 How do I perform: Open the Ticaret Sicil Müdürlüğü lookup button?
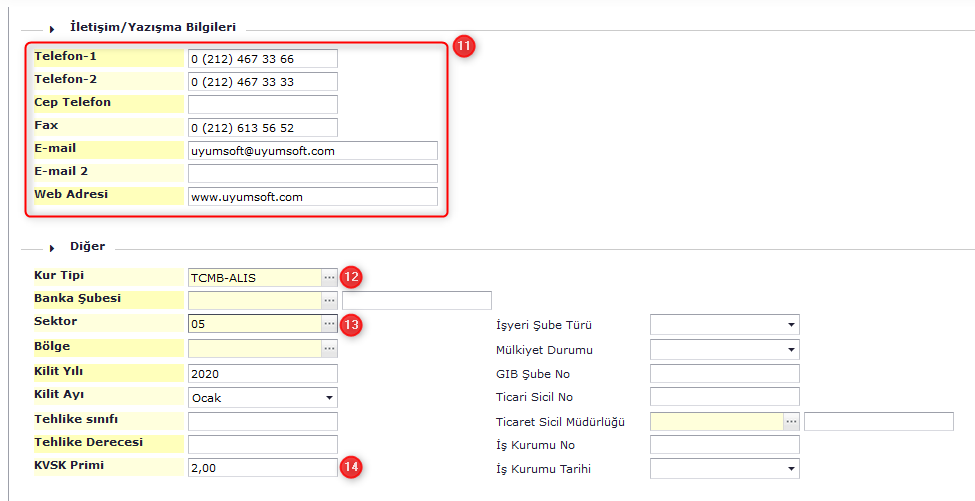click(791, 421)
